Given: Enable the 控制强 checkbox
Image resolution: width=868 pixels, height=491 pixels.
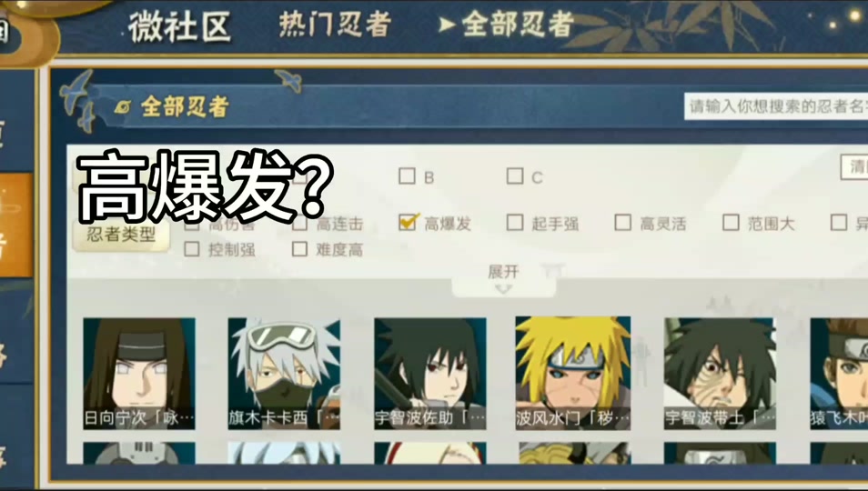Looking at the screenshot, I should point(192,249).
